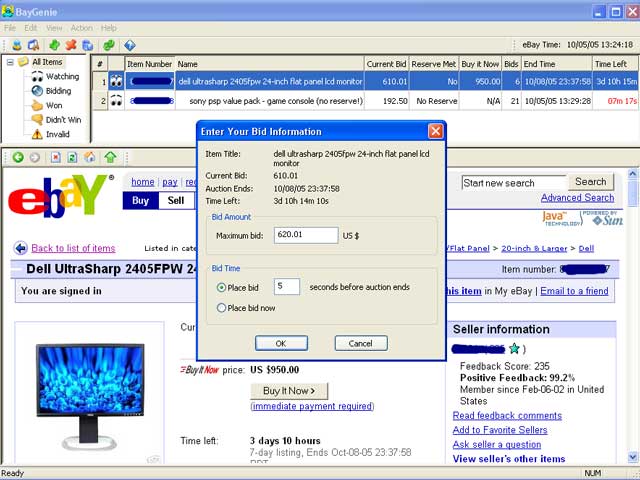Collapse the All Items tree node

(x=10, y=62)
